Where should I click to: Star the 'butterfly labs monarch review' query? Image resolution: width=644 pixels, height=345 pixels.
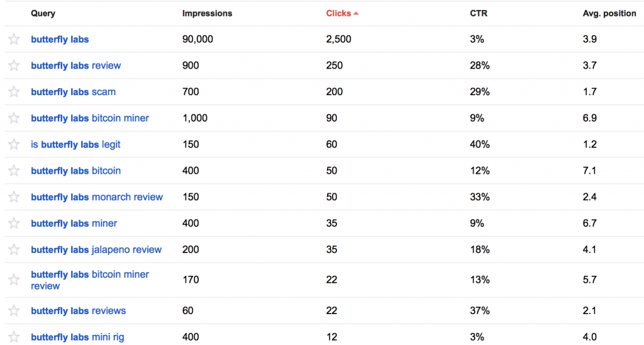14,197
